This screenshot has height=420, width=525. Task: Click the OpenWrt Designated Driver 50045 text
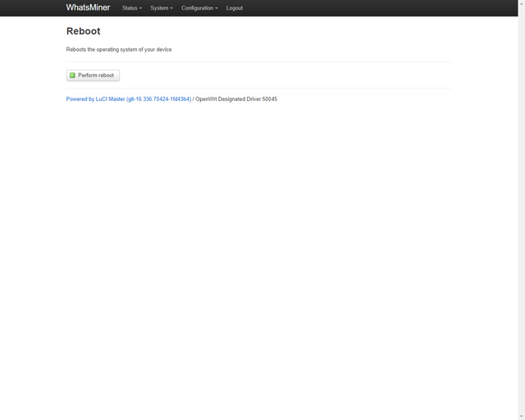click(236, 99)
